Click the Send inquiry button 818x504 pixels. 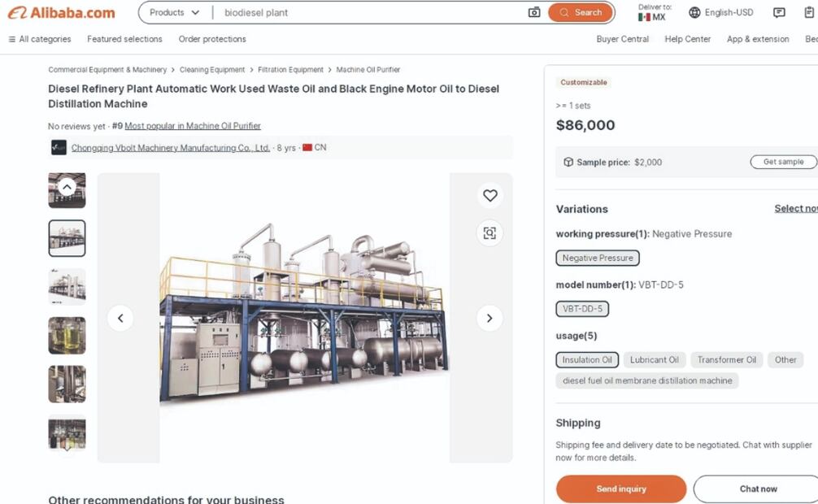[621, 489]
